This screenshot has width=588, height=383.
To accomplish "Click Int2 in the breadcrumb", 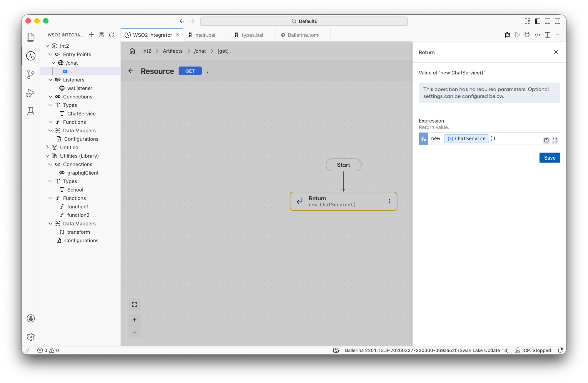I will [147, 51].
